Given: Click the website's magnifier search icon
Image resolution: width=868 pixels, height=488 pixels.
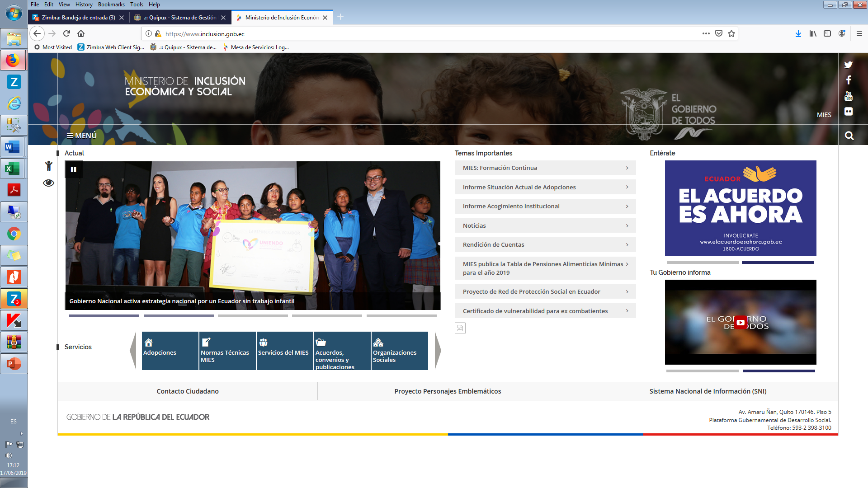Looking at the screenshot, I should point(849,136).
